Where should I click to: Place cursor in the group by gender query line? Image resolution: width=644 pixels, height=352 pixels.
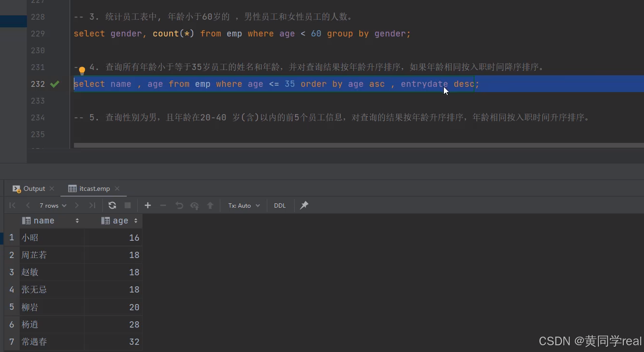tap(242, 34)
